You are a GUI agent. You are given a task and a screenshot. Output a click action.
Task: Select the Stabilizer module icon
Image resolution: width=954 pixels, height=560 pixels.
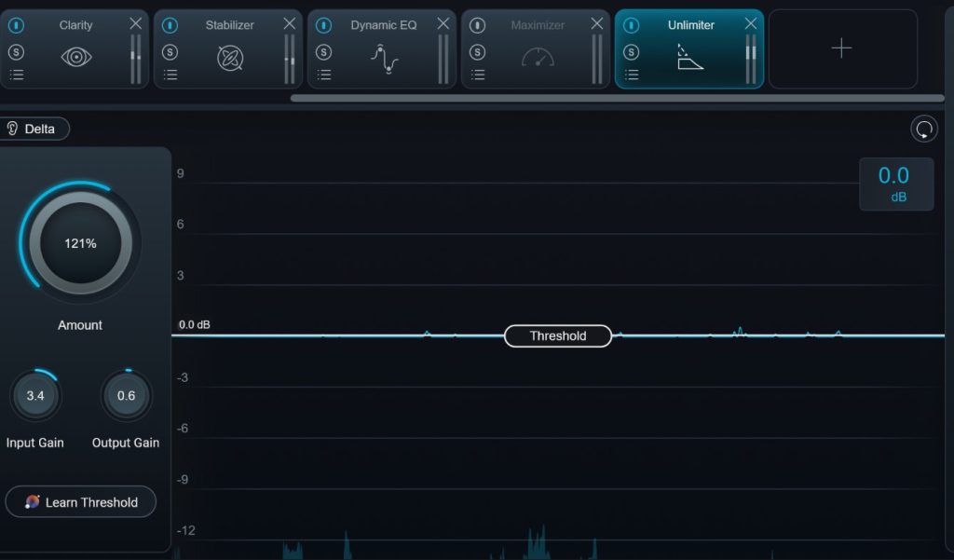click(x=230, y=58)
